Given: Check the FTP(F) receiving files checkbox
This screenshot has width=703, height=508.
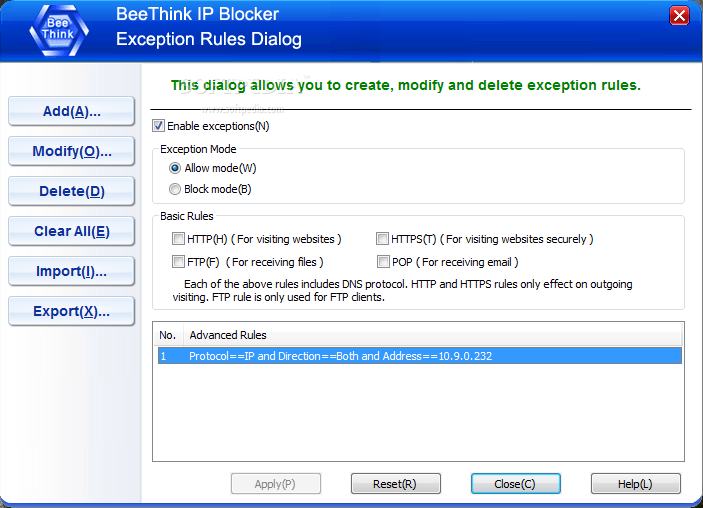Looking at the screenshot, I should click(178, 261).
